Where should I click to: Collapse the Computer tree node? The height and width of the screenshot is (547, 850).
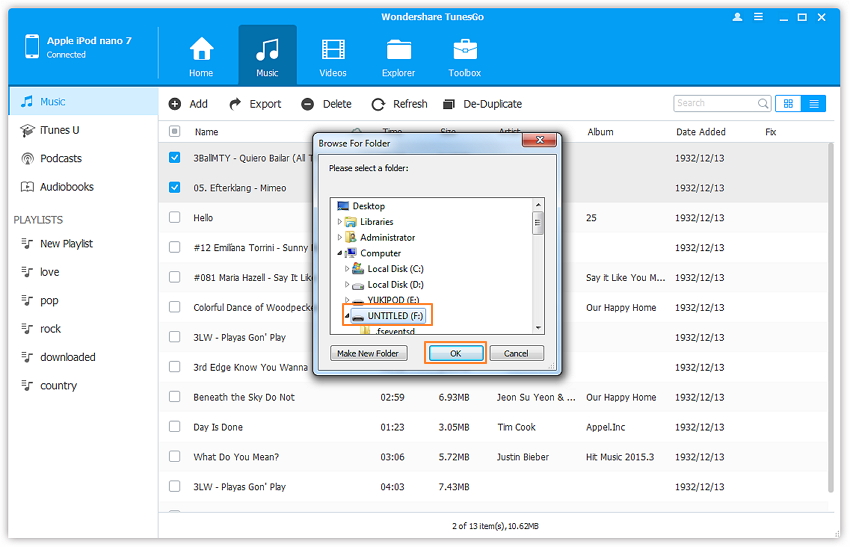340,253
